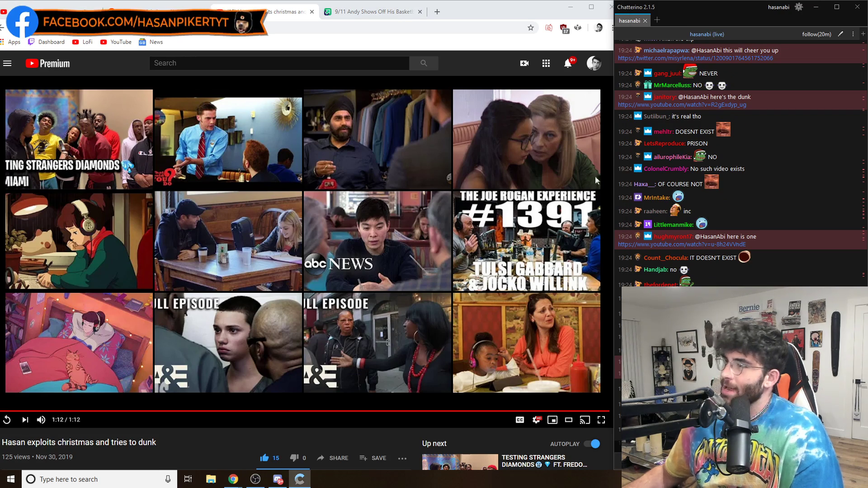Play the Joe Rogan Experience #1391 suggestion
Viewport: 868px width, 488px height.
pyautogui.click(x=527, y=241)
